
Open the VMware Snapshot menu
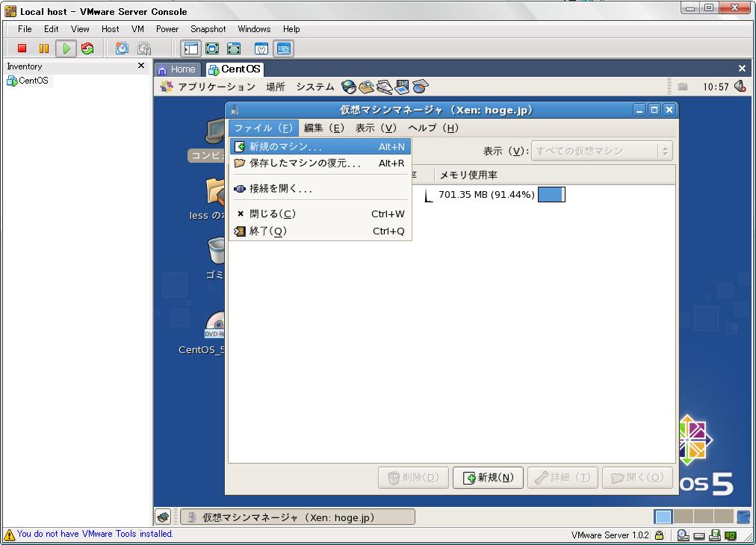[x=208, y=29]
